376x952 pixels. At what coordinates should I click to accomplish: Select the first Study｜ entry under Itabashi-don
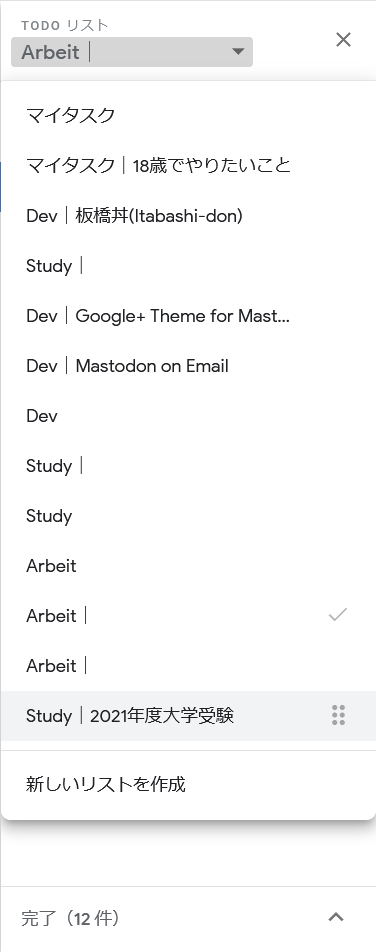tap(188, 266)
